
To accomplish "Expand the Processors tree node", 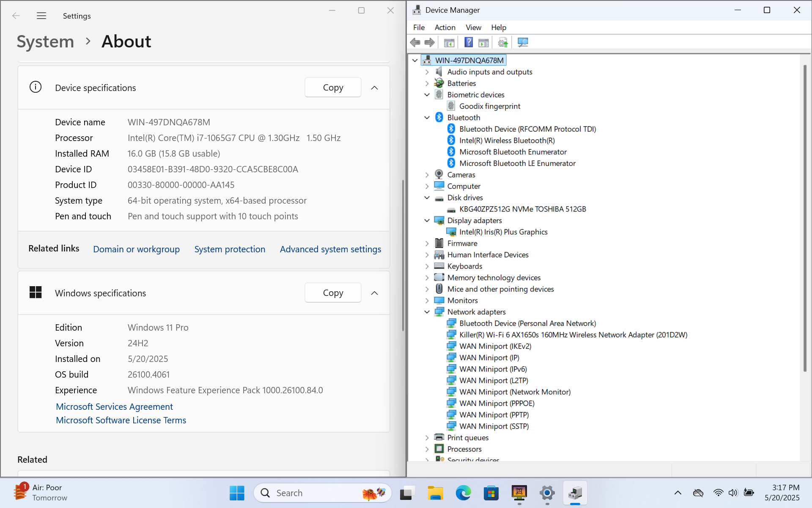I will click(x=427, y=449).
